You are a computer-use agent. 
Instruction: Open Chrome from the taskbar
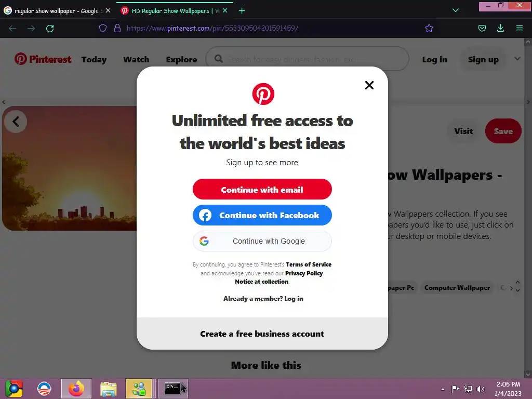pyautogui.click(x=14, y=389)
